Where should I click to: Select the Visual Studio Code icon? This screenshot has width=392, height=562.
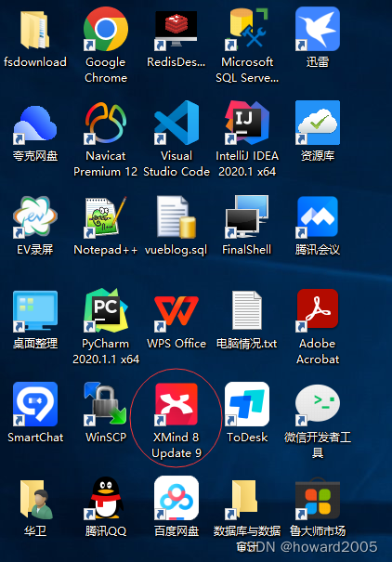pos(176,123)
